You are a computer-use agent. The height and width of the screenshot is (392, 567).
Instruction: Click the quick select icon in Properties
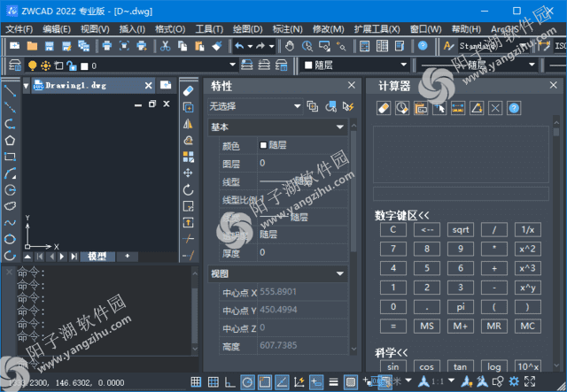(x=348, y=106)
